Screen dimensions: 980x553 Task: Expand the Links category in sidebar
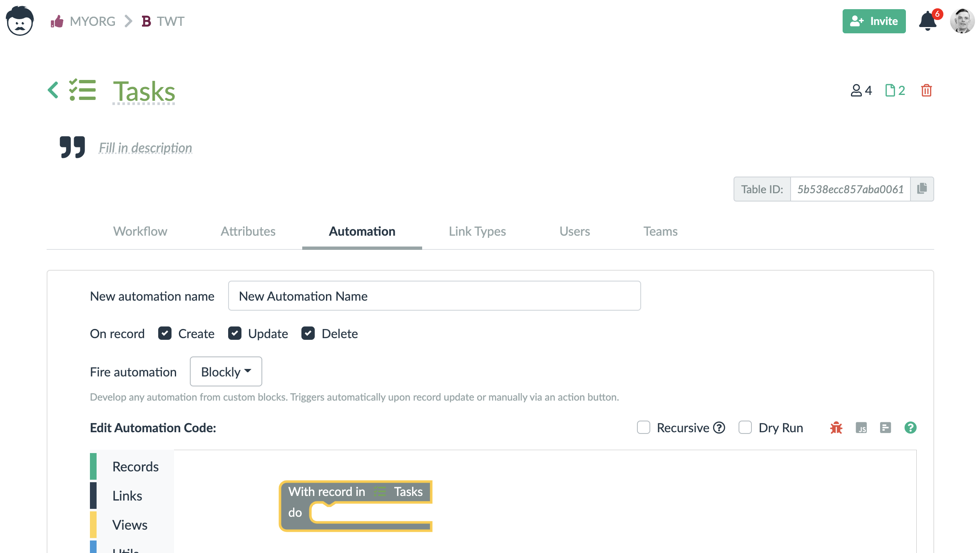point(127,495)
